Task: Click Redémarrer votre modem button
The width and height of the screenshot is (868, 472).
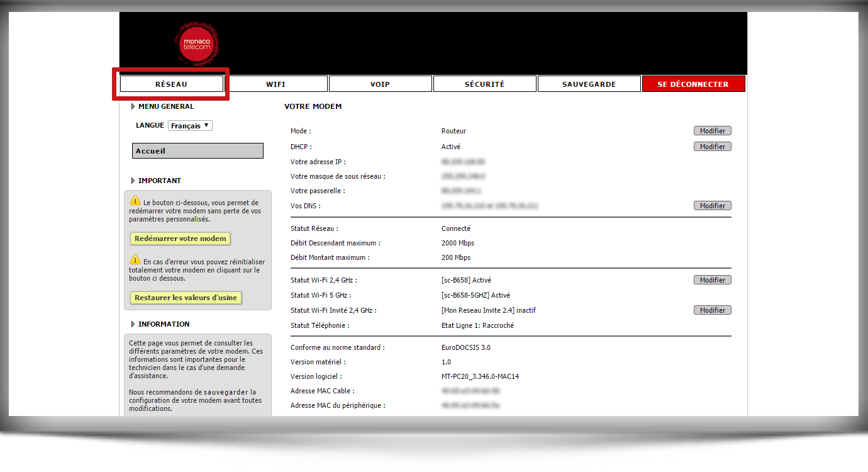Action: click(x=181, y=239)
